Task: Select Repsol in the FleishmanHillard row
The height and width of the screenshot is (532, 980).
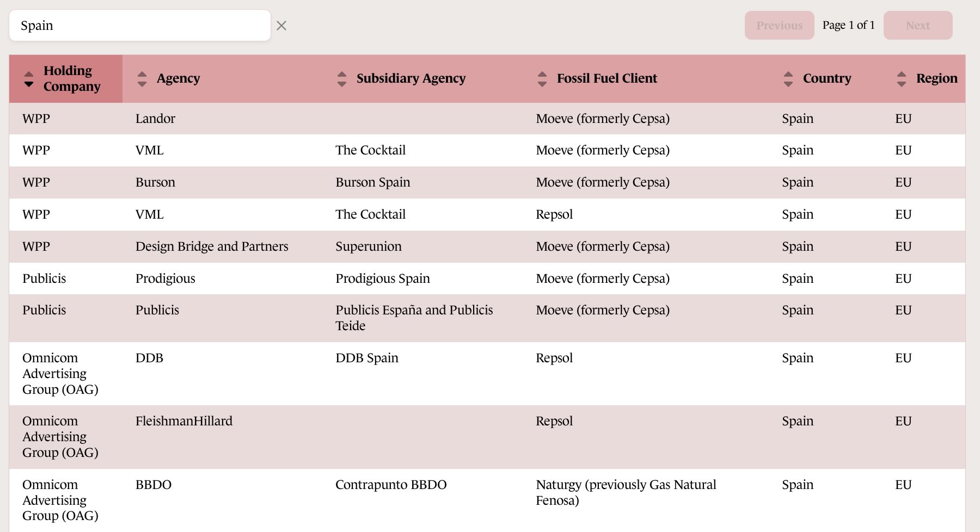Action: (x=554, y=421)
